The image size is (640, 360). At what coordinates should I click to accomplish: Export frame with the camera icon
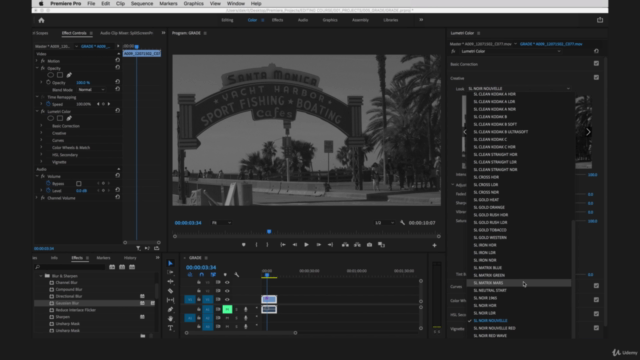[369, 245]
